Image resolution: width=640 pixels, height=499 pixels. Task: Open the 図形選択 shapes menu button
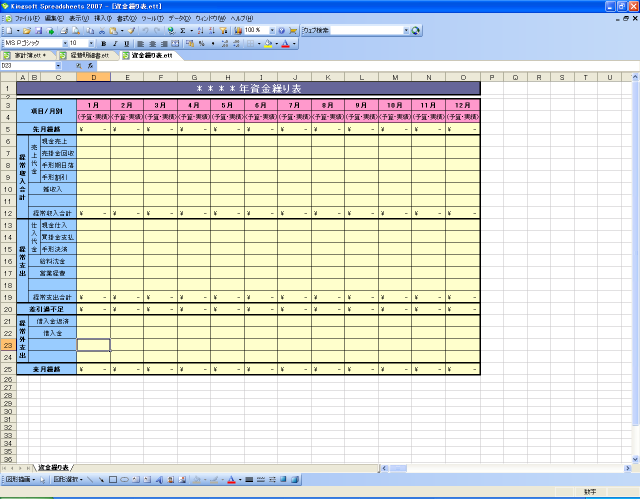pos(68,479)
